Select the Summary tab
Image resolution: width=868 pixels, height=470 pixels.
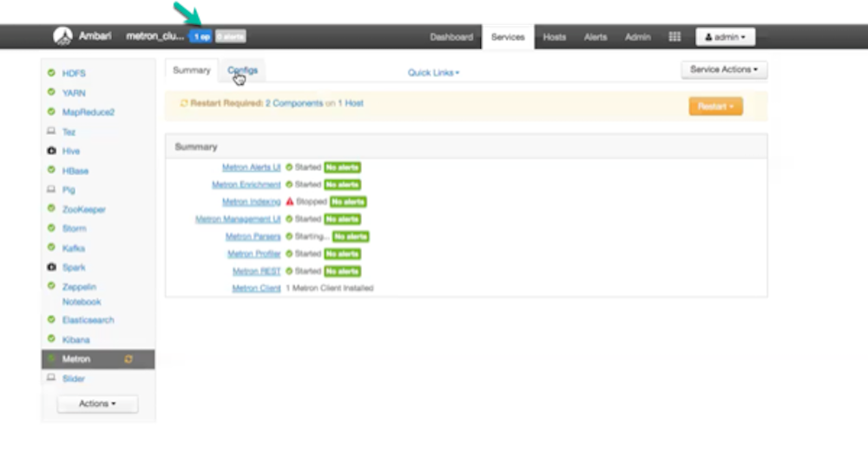coord(192,70)
